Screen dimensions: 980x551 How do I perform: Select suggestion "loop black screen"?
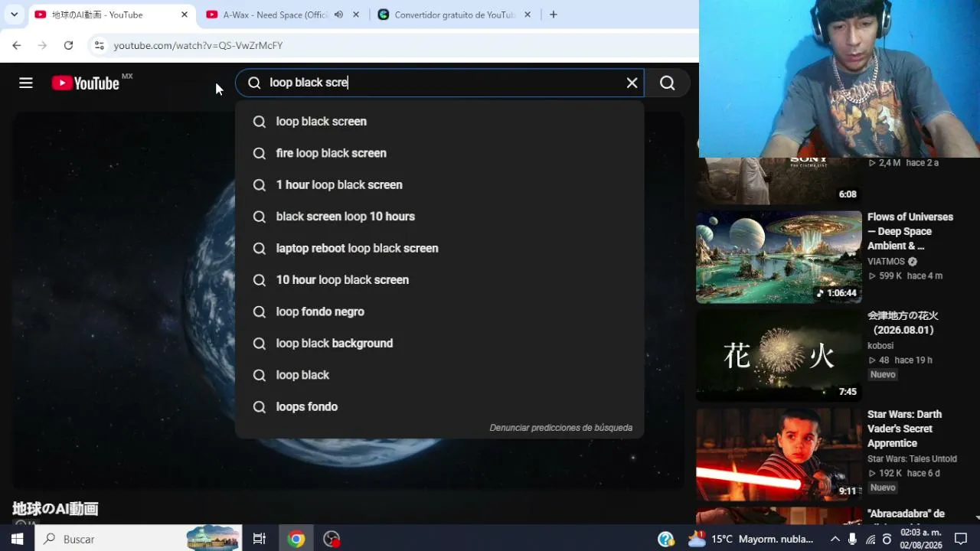click(x=439, y=122)
